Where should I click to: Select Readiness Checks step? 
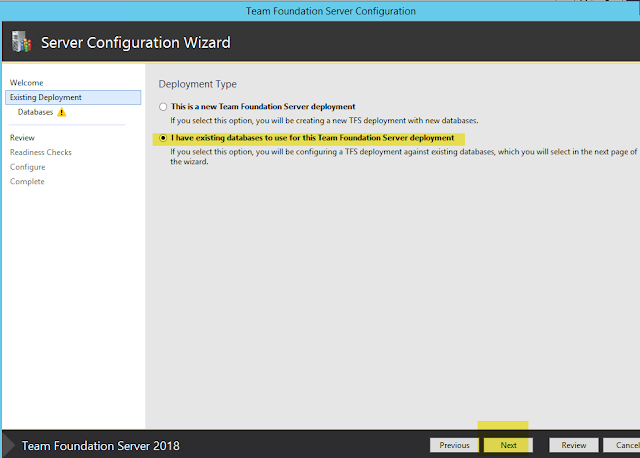[41, 152]
